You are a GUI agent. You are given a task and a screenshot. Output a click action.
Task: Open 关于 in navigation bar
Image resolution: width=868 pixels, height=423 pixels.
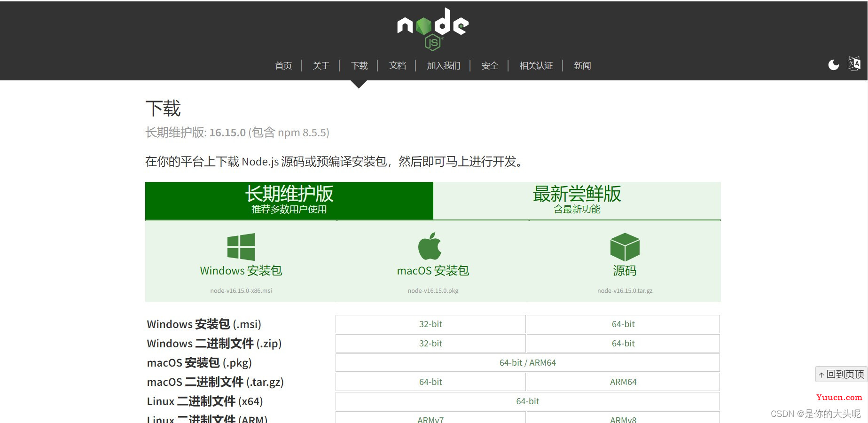[321, 66]
